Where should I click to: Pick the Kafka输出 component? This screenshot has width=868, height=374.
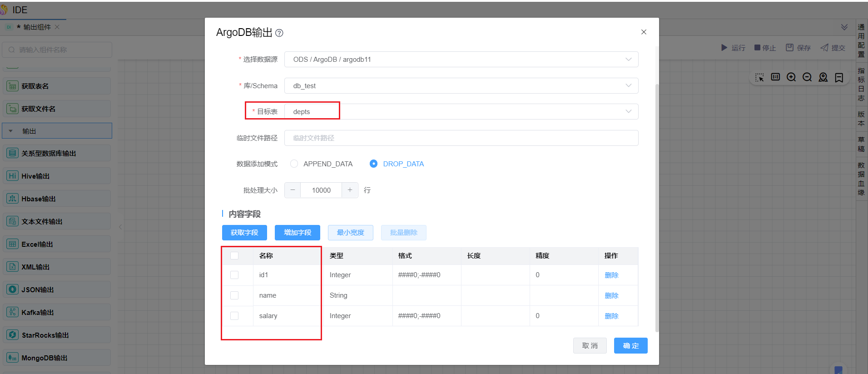(57, 312)
